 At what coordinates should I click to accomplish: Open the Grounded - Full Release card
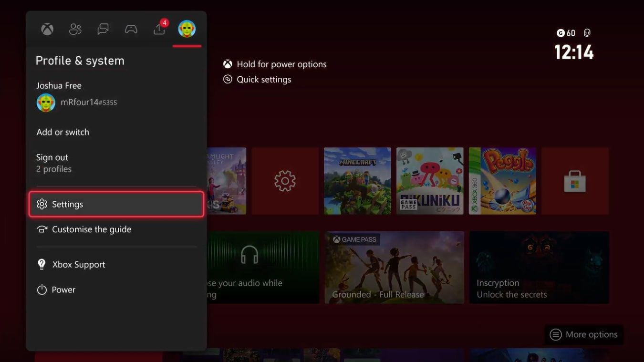(395, 268)
